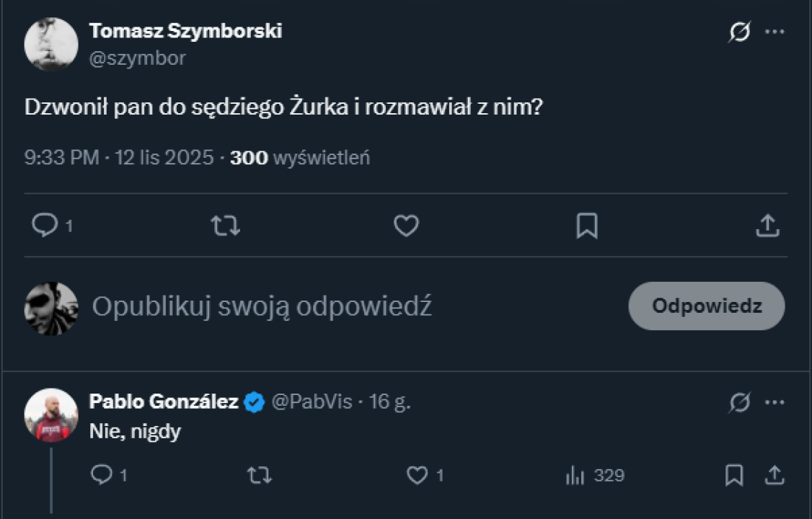Open the @szymbor handle link
This screenshot has height=519, width=812.
click(x=137, y=58)
